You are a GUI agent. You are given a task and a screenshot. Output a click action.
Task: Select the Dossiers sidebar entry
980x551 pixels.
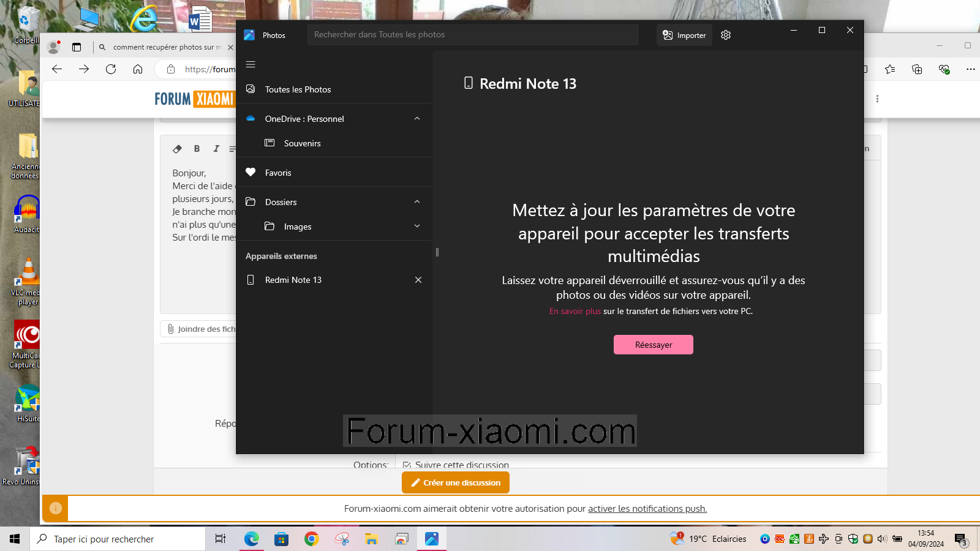(325, 202)
